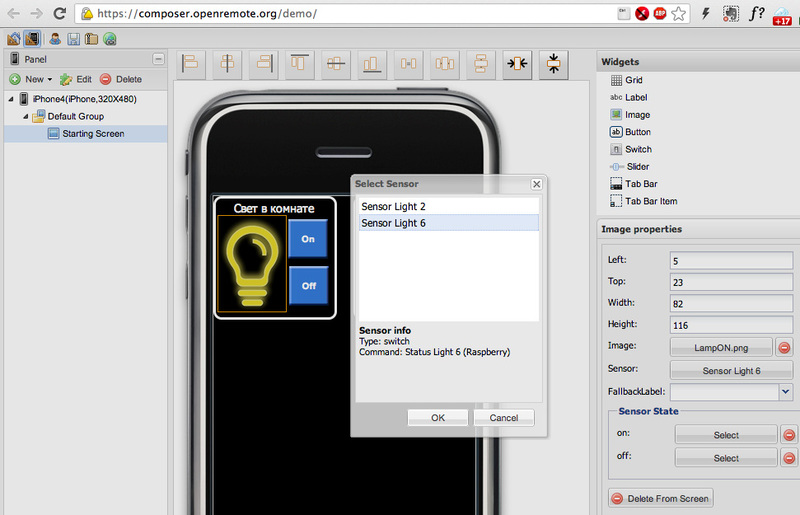Click Delete From Screen button

[x=661, y=499]
